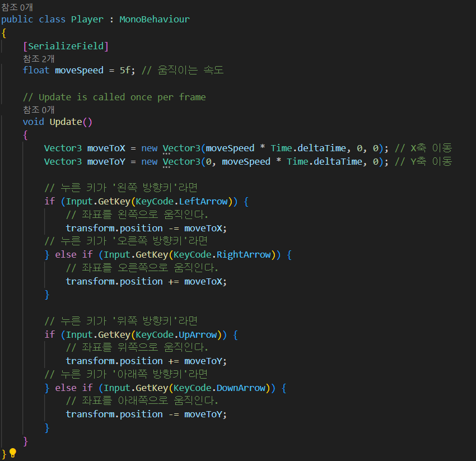Viewport: 476px width, 461px height.
Task: Click Time.deltaTime on the moveToX line
Action: pyautogui.click(x=309, y=148)
